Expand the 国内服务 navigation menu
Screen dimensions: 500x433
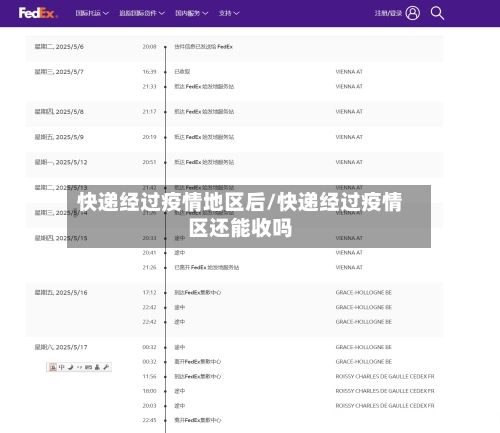pyautogui.click(x=192, y=13)
